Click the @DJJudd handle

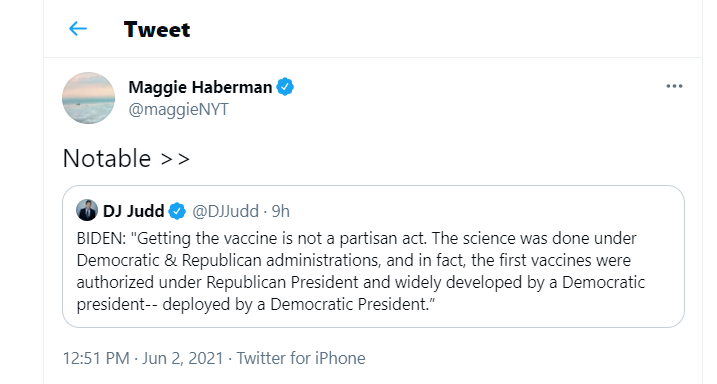[225, 211]
